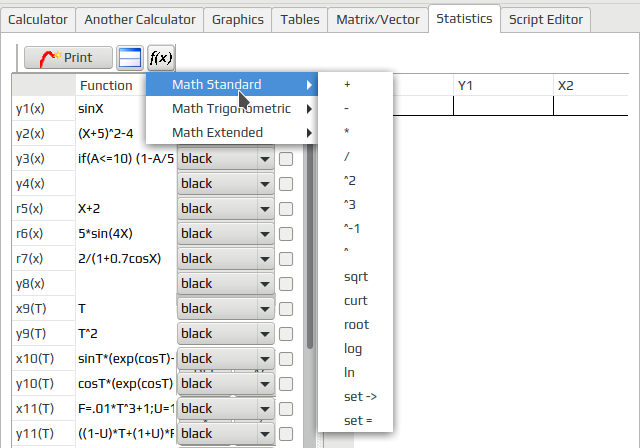Screen dimensions: 640x448
Task: Toggle the r7(x) row checkbox
Action: point(286,259)
